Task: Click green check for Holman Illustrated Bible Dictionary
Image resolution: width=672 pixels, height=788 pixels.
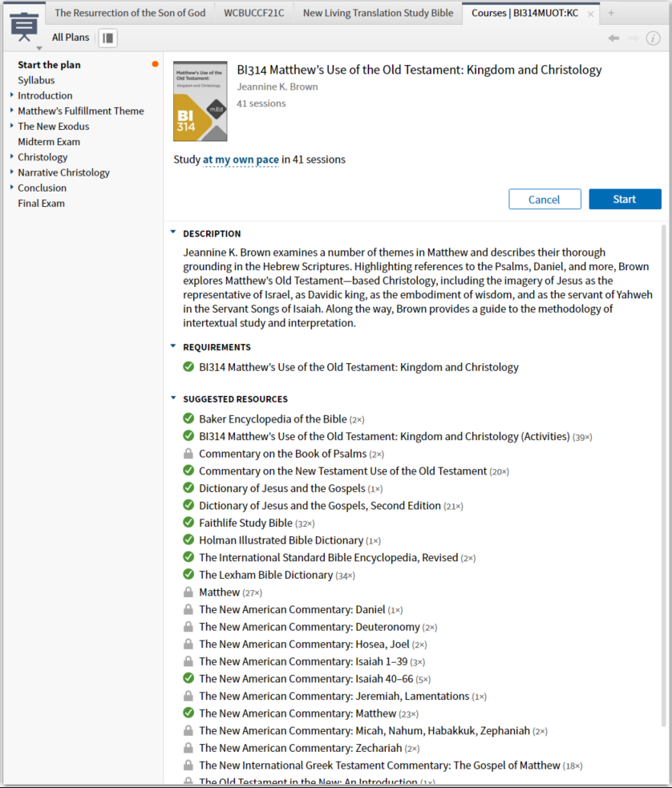Action: [x=188, y=539]
